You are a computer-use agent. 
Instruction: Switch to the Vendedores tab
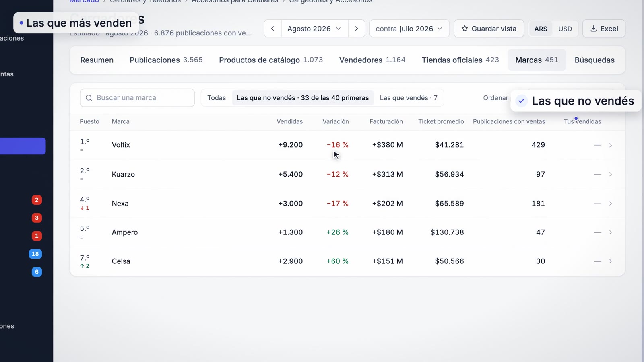point(372,60)
